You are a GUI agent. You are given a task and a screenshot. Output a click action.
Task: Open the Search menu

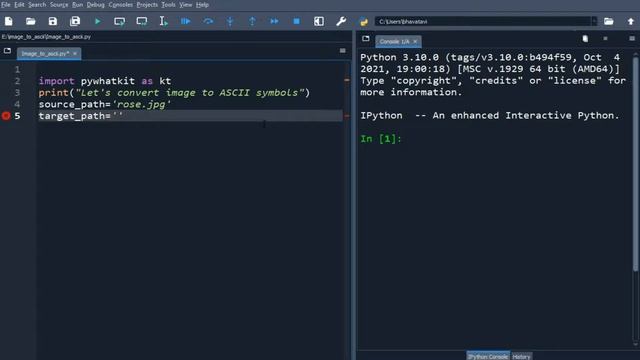pyautogui.click(x=37, y=5)
